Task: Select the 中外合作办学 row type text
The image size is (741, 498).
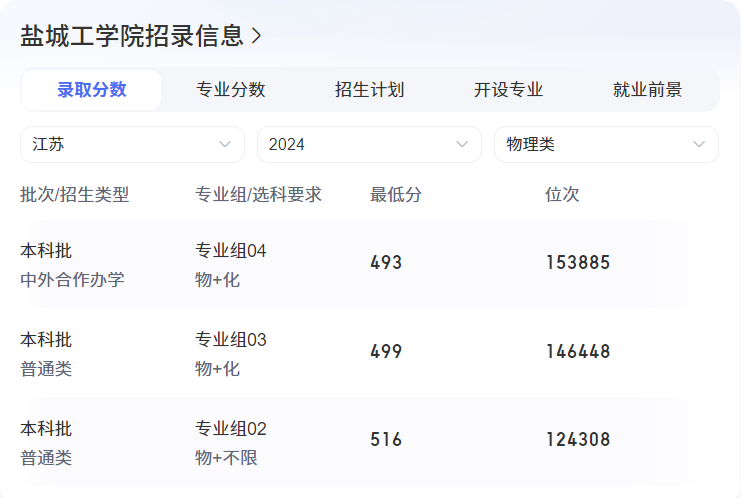Action: 72,280
